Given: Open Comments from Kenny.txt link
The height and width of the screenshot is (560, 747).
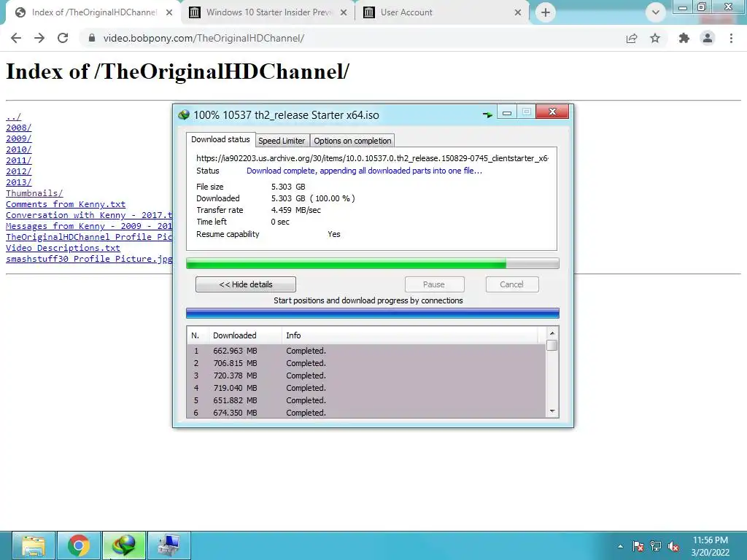Looking at the screenshot, I should point(66,204).
